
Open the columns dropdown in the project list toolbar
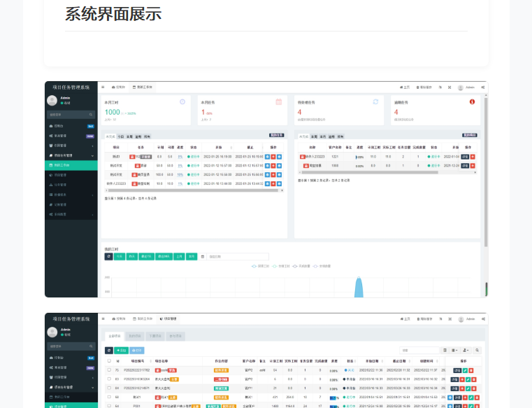pyautogui.click(x=454, y=350)
